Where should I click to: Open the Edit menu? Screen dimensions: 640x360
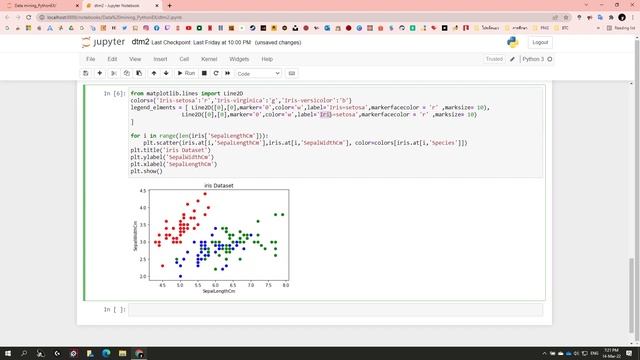[x=112, y=59]
